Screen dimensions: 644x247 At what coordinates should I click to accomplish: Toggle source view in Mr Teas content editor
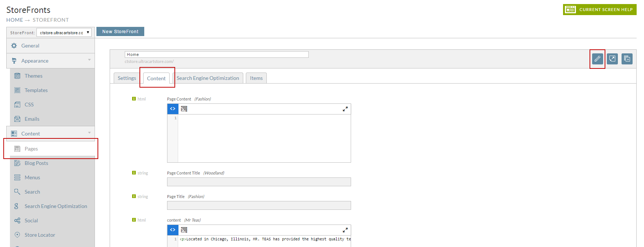tap(173, 230)
